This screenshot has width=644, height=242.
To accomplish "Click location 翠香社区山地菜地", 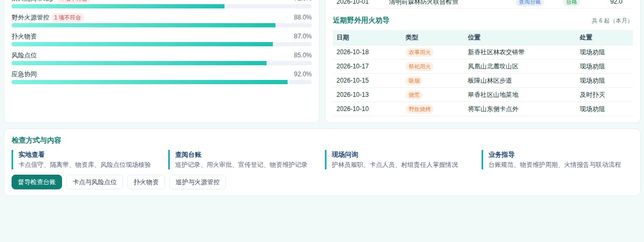I will [493, 95].
